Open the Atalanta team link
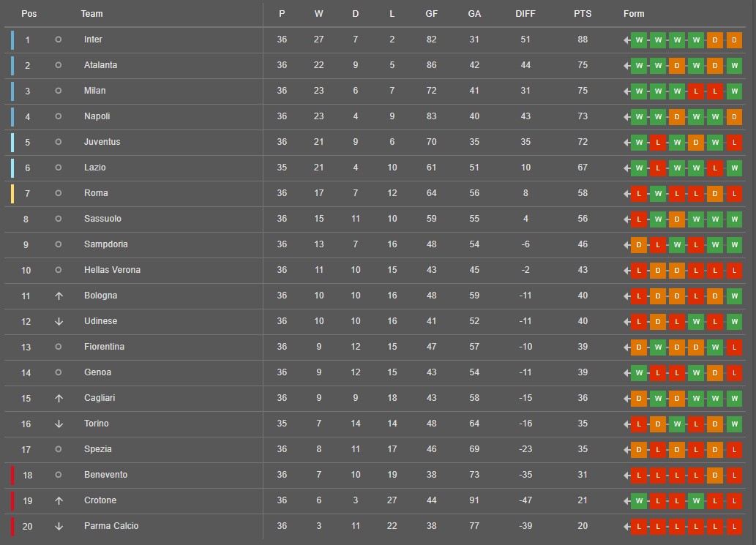The height and width of the screenshot is (545, 756). point(101,65)
